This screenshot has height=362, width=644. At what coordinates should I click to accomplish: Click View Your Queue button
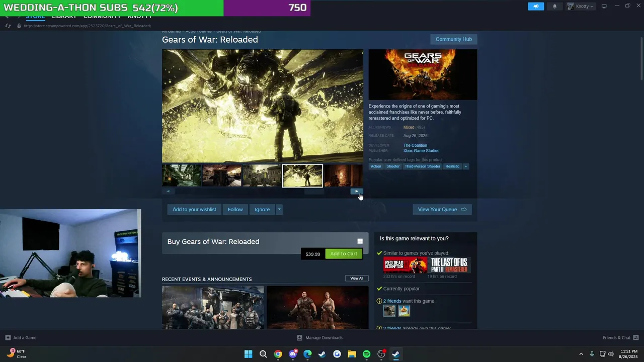[x=442, y=210]
